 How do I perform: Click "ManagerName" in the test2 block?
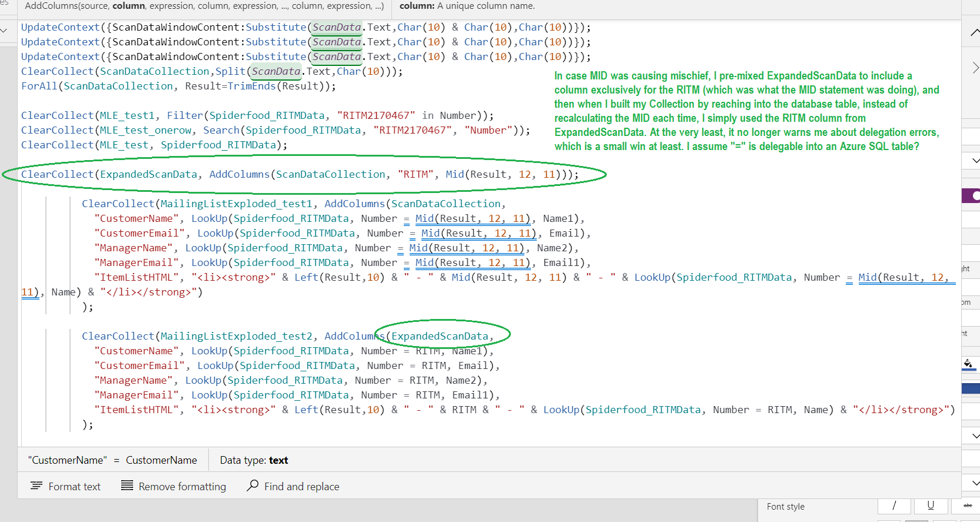pyautogui.click(x=134, y=380)
